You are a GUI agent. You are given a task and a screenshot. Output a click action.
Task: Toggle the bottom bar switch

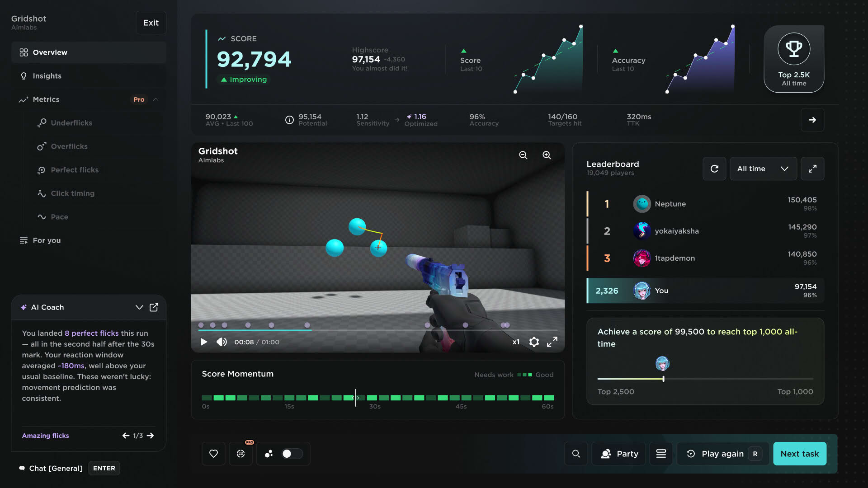point(292,454)
